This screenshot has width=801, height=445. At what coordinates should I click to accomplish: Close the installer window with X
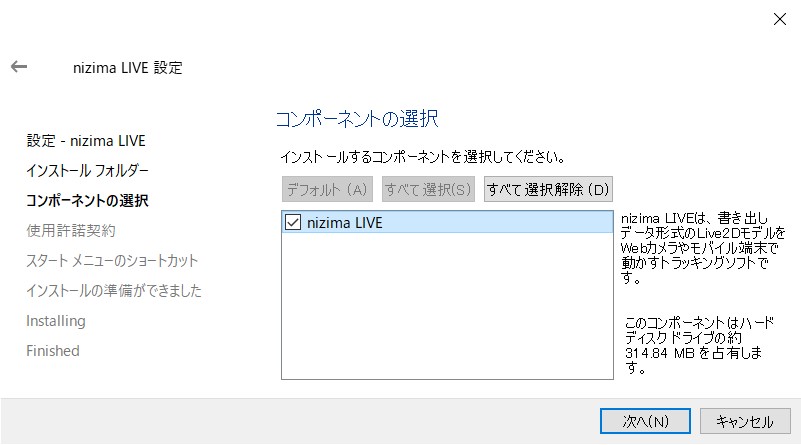pos(779,18)
